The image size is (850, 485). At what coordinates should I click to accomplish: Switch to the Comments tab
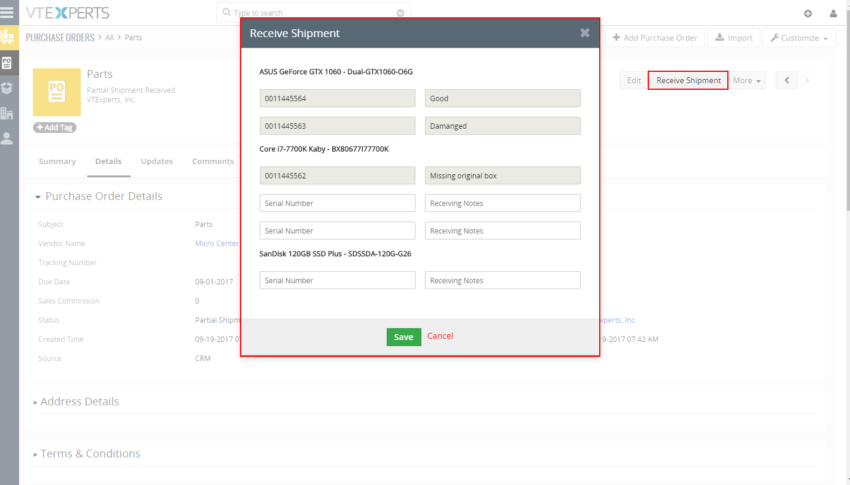click(213, 161)
